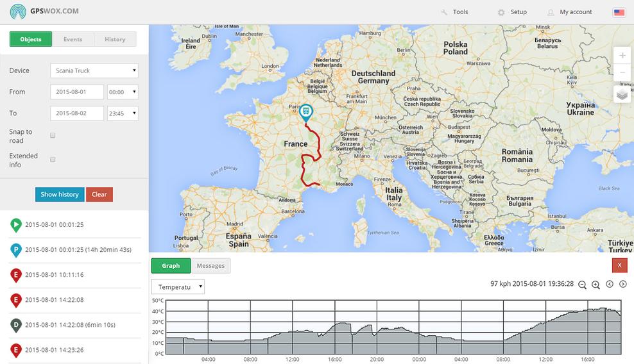Switch to the Events tab

[x=73, y=39]
